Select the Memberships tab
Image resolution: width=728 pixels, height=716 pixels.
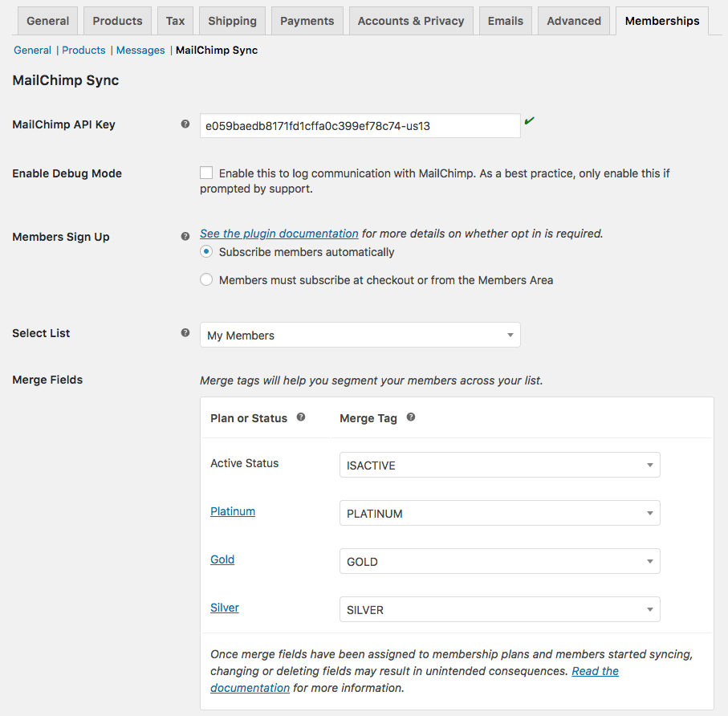pyautogui.click(x=662, y=21)
